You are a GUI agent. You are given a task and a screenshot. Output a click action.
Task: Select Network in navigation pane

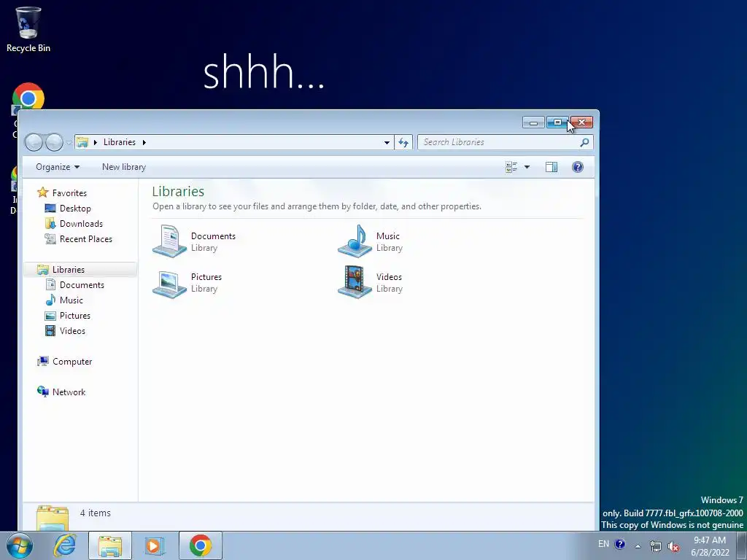(69, 392)
